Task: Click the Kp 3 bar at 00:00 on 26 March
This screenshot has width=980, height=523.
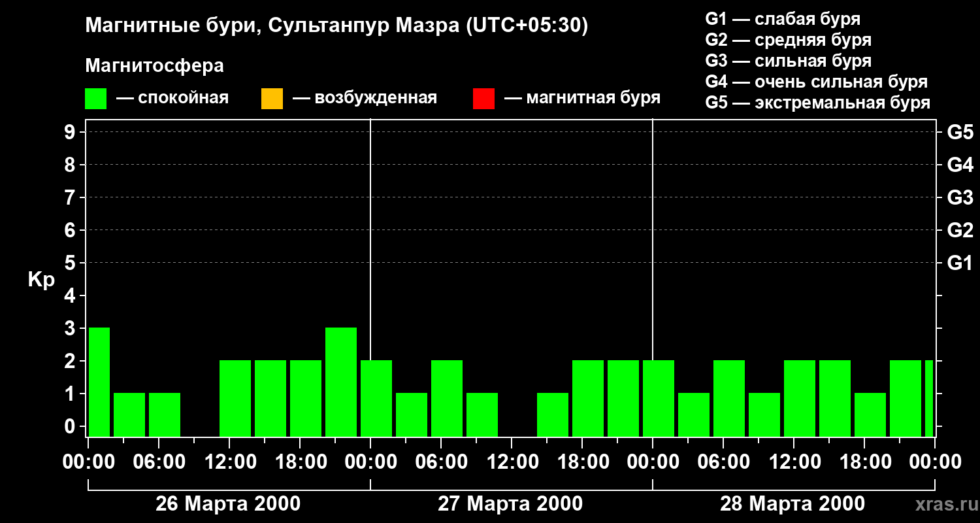Action: pyautogui.click(x=99, y=382)
